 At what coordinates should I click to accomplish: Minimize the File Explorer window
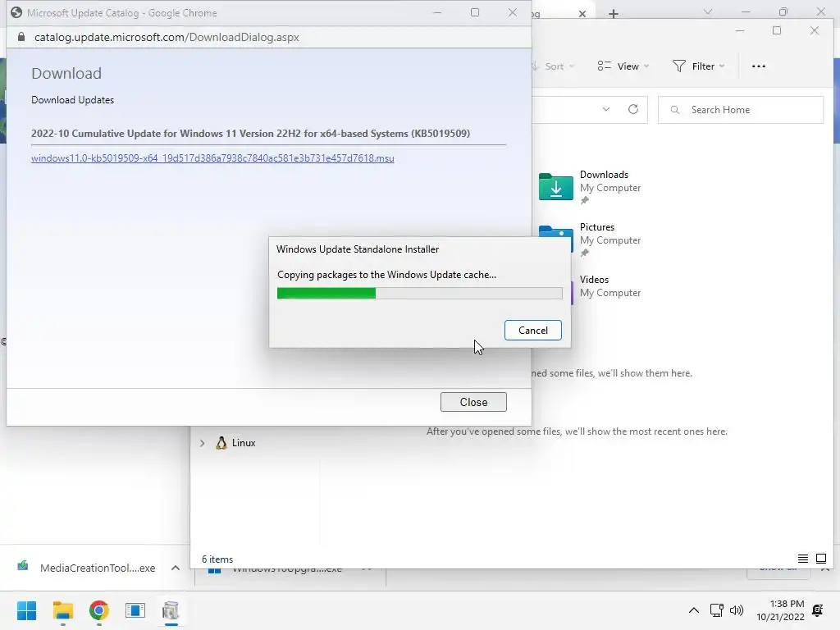click(x=740, y=30)
